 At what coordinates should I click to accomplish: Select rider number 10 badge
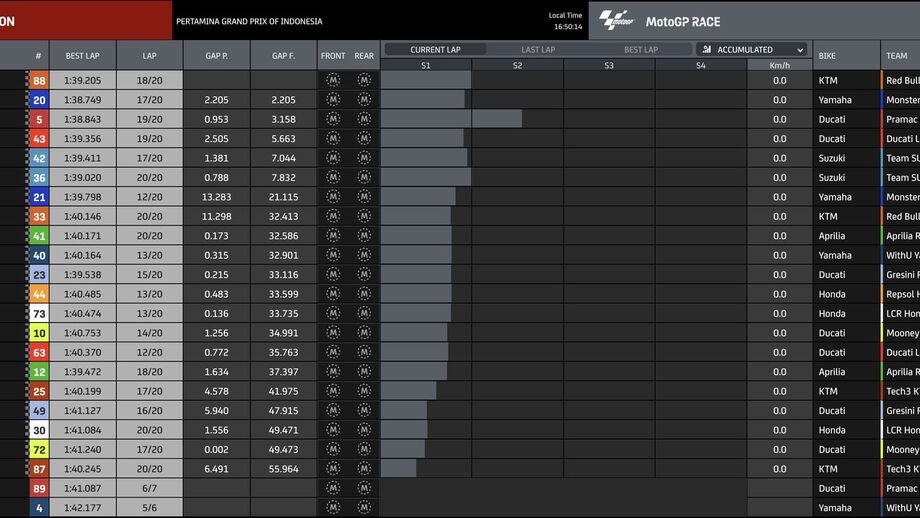click(x=39, y=333)
